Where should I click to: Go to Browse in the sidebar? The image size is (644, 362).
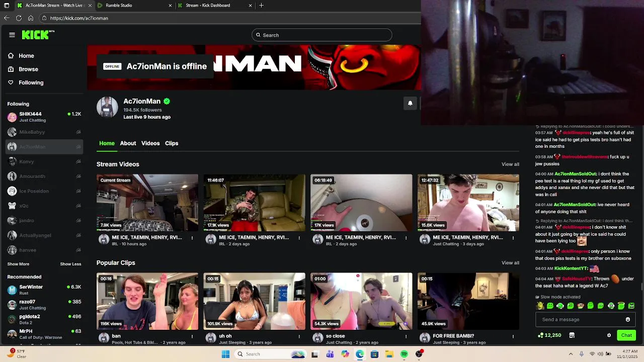pyautogui.click(x=23, y=69)
